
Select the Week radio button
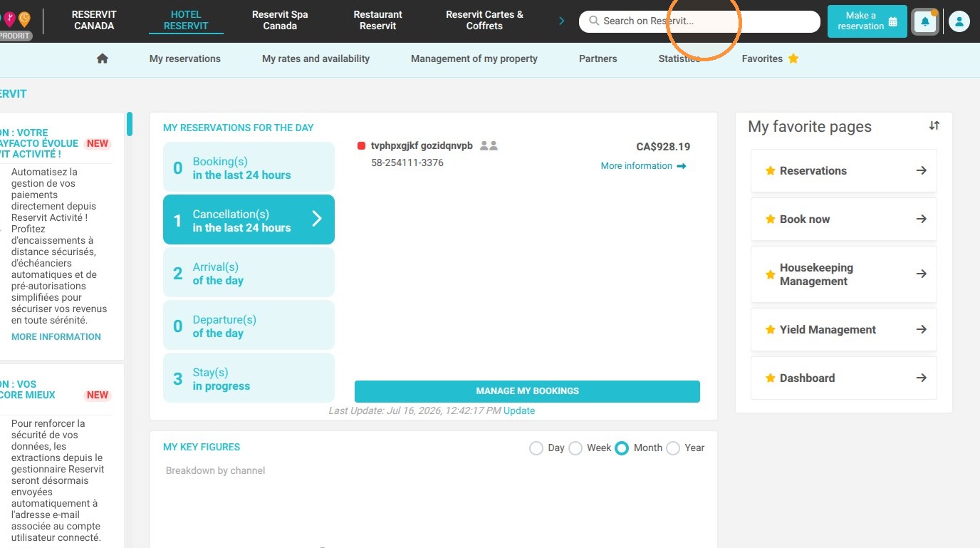coord(575,448)
